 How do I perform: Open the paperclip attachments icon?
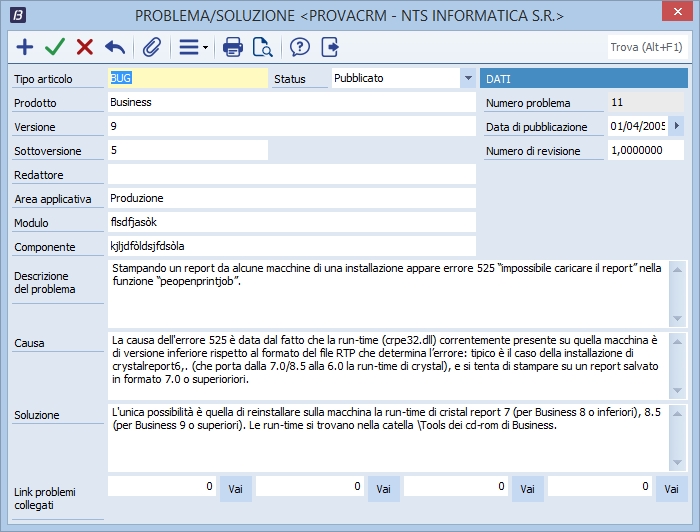pyautogui.click(x=152, y=47)
